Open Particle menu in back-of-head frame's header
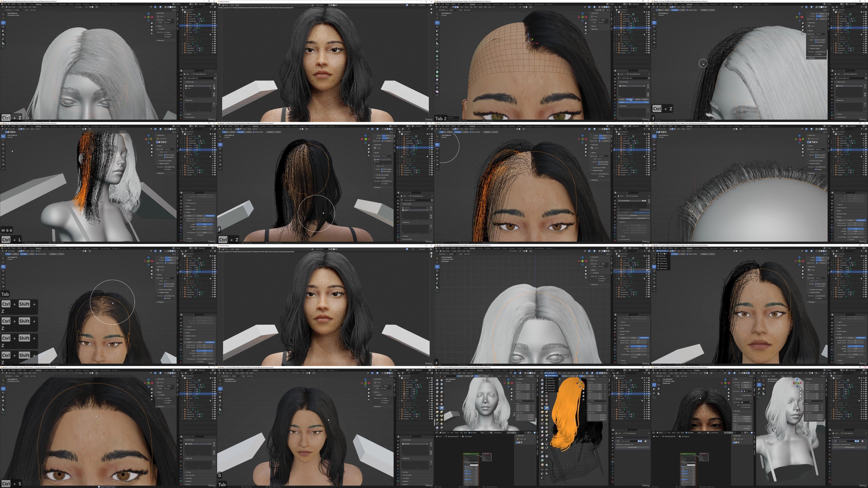Image resolution: width=868 pixels, height=488 pixels. click(255, 129)
